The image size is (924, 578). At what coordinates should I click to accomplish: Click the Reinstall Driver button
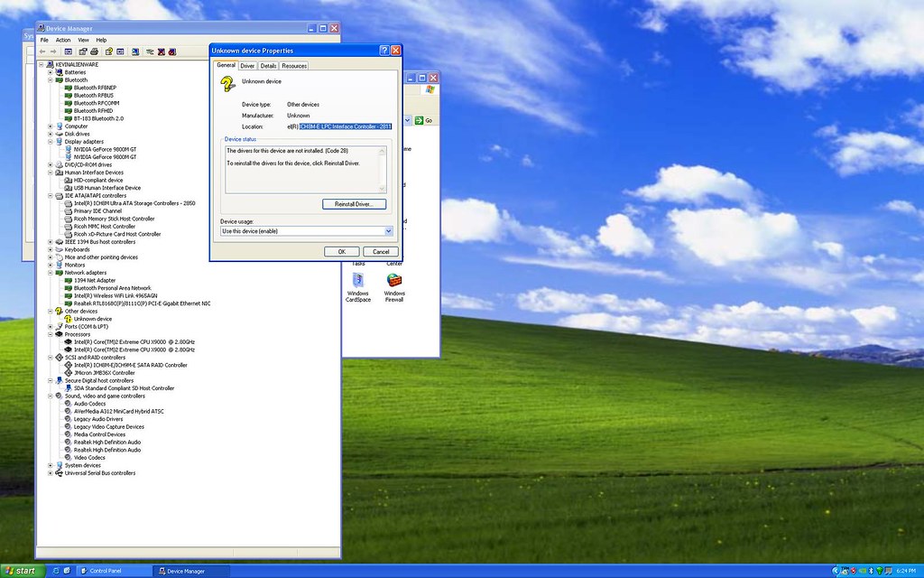click(x=354, y=204)
